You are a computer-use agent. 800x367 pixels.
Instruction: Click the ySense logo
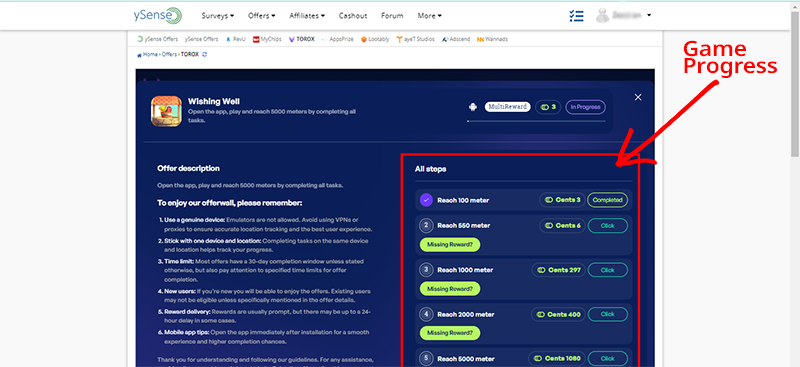157,15
